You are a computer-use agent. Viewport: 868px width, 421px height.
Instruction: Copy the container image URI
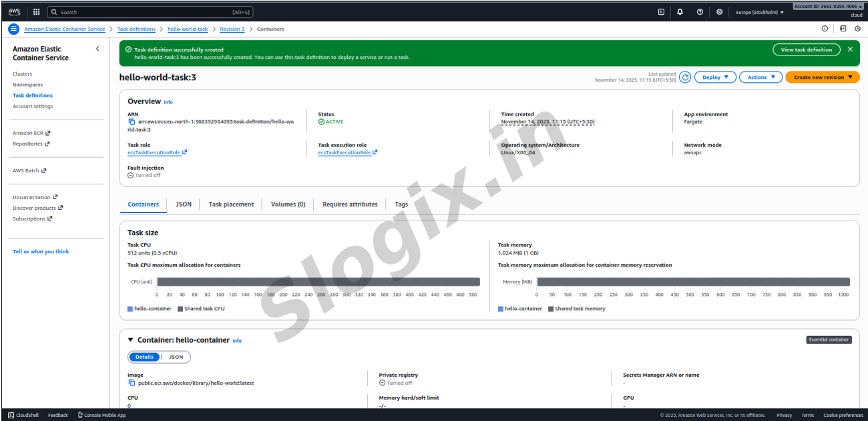tap(132, 383)
